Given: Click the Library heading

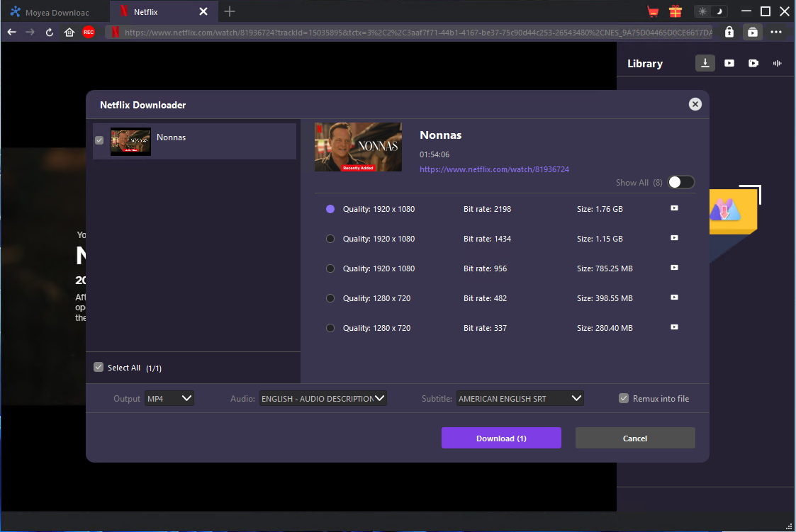Looking at the screenshot, I should point(645,63).
